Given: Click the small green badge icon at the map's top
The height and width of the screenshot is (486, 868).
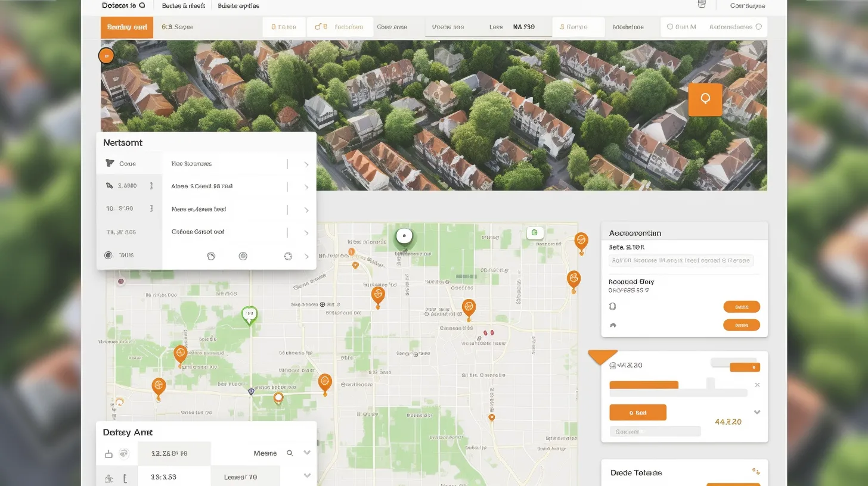Looking at the screenshot, I should point(535,232).
